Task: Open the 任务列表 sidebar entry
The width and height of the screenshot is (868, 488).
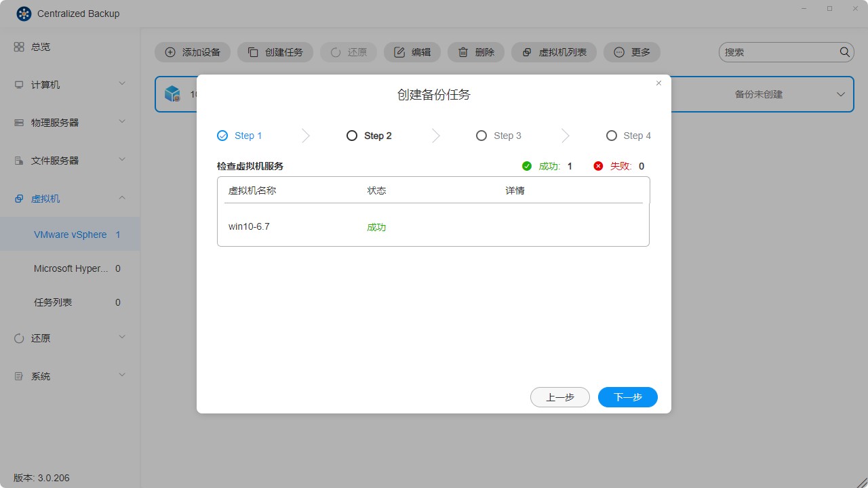Action: point(52,302)
